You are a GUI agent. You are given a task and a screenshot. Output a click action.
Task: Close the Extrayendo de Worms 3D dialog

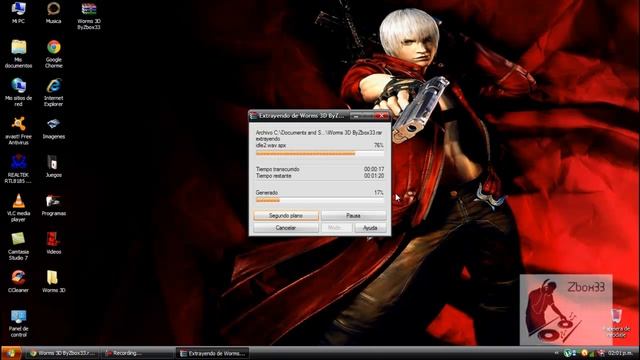tap(381, 116)
